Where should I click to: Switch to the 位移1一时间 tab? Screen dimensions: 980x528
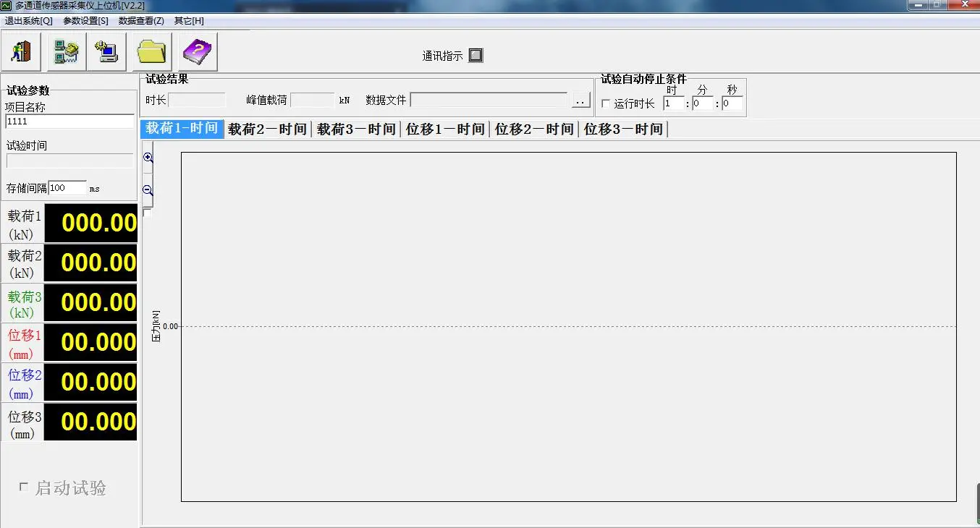[x=445, y=129]
